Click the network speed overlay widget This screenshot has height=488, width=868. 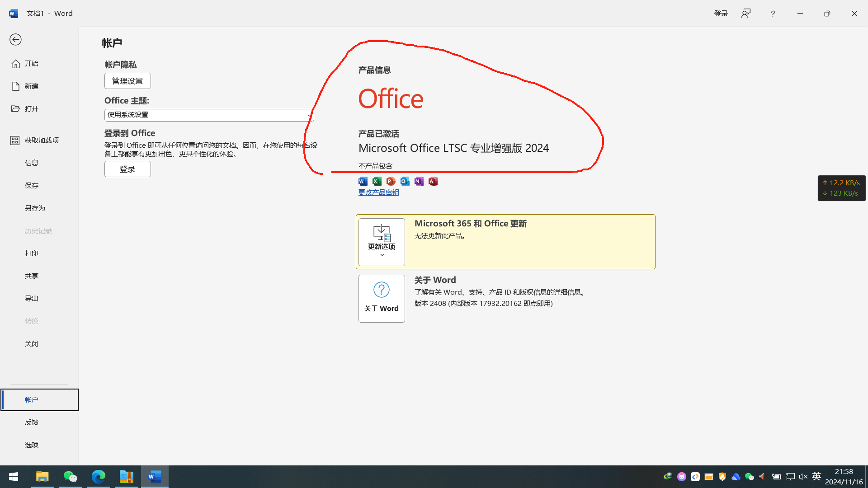coord(842,188)
